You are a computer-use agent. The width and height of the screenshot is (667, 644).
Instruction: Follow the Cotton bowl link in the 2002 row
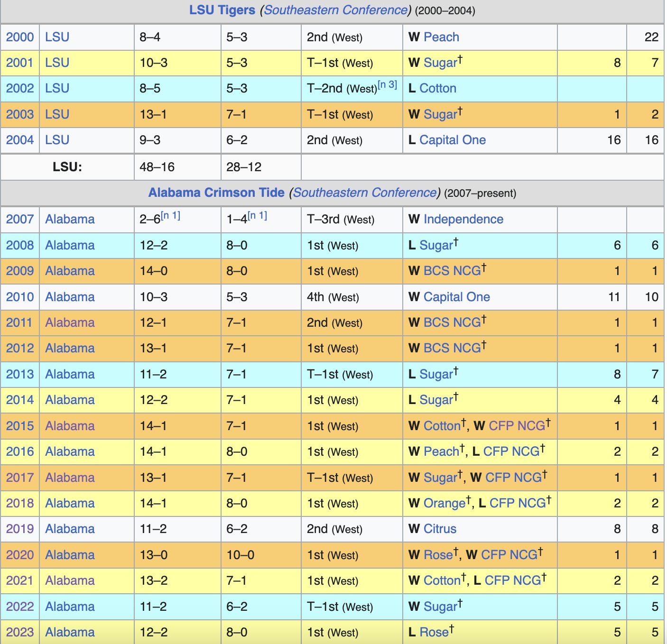[x=438, y=88]
